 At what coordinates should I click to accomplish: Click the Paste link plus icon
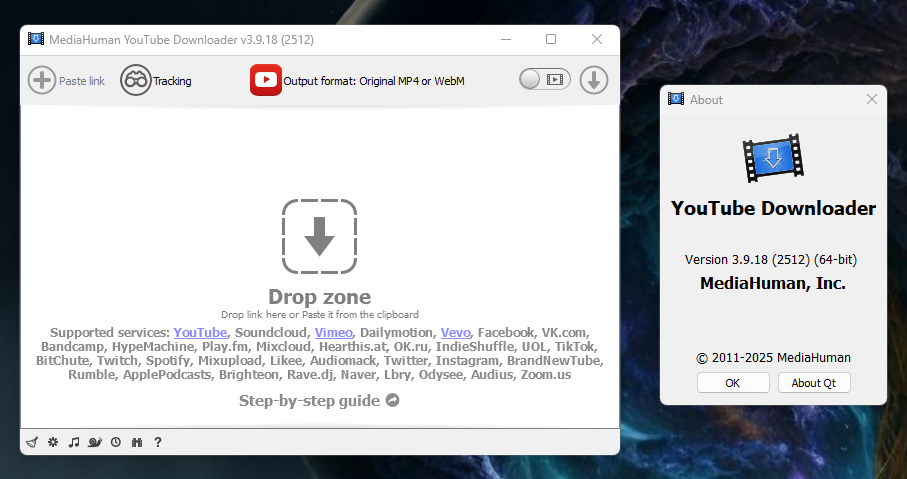coord(42,80)
